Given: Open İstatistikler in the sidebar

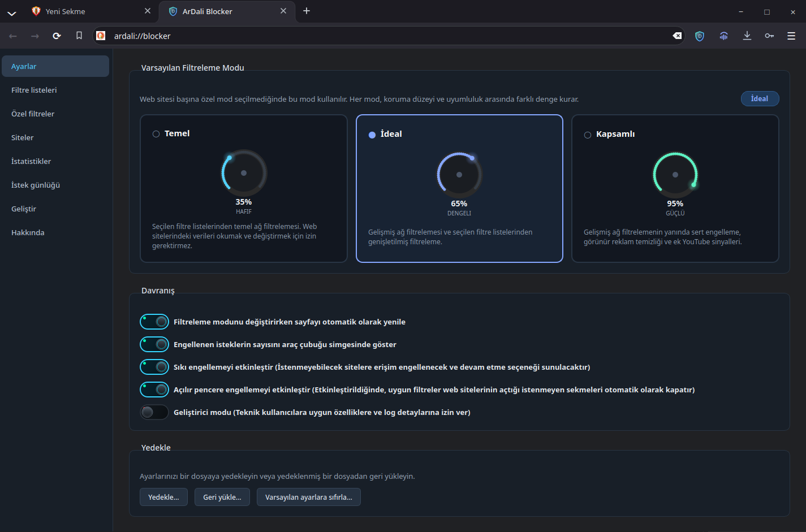Looking at the screenshot, I should pyautogui.click(x=55, y=161).
